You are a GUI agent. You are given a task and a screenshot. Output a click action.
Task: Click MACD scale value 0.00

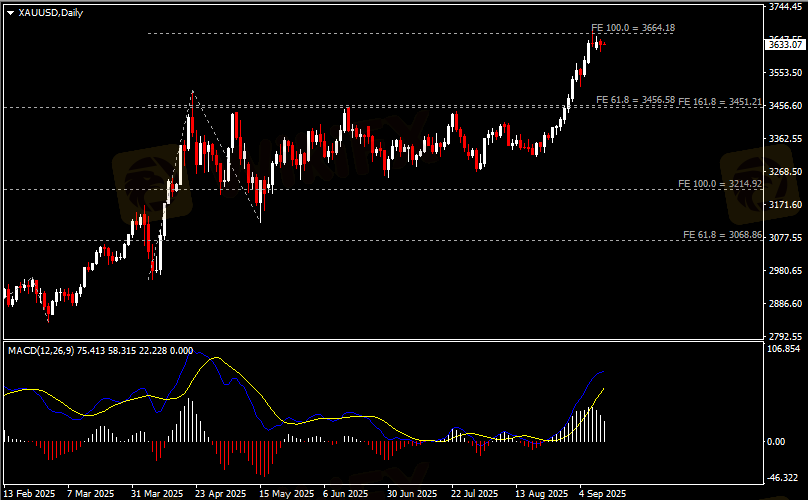coord(776,442)
